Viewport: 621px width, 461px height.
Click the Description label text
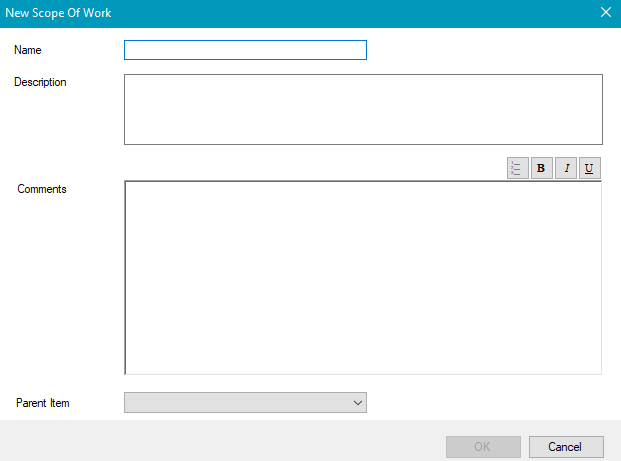point(40,82)
